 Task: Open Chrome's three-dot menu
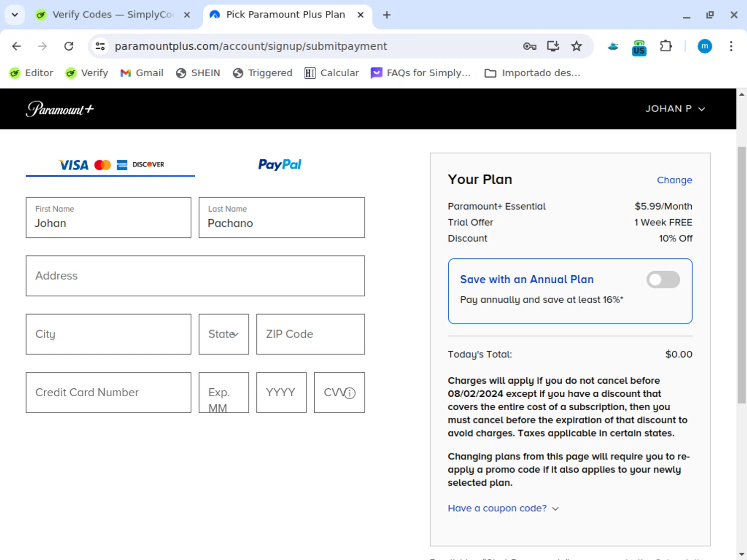(x=731, y=46)
